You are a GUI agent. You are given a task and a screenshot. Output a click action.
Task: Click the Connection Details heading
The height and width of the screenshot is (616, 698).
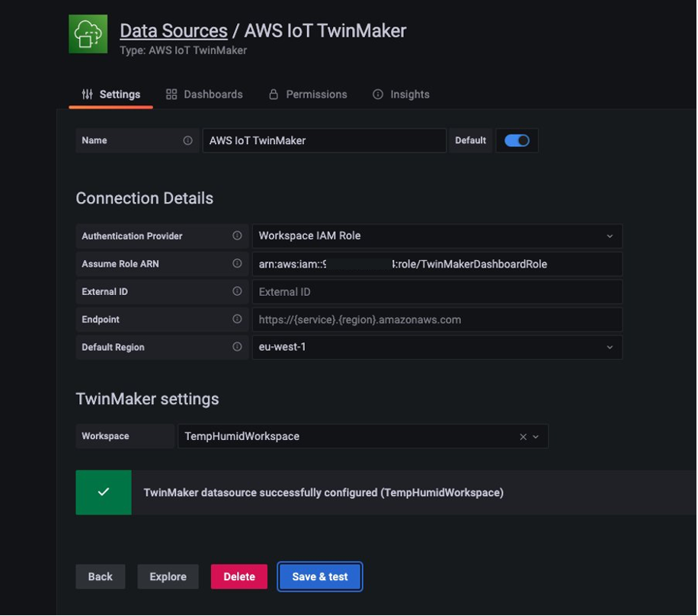pos(144,198)
